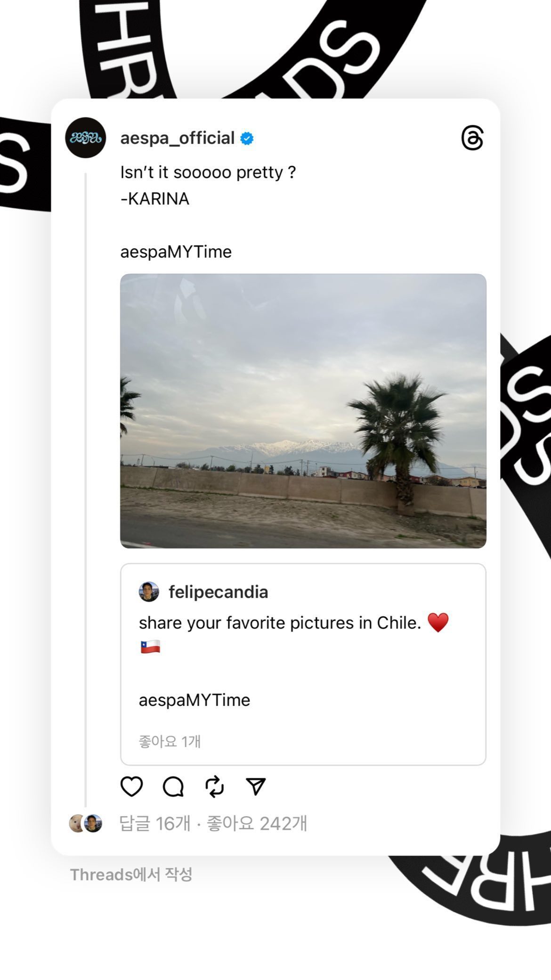The image size is (551, 980).
Task: View the 답글 16개 replies count
Action: click(x=155, y=823)
